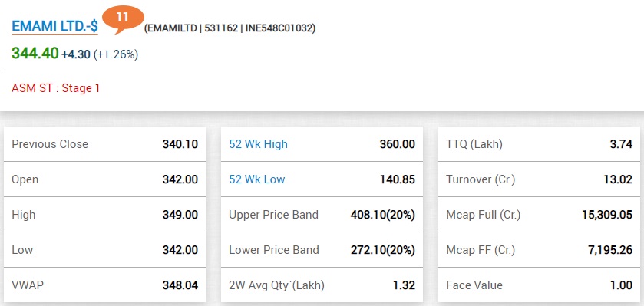The height and width of the screenshot is (306, 644).
Task: Open the 52 Wk High link
Action: click(258, 144)
